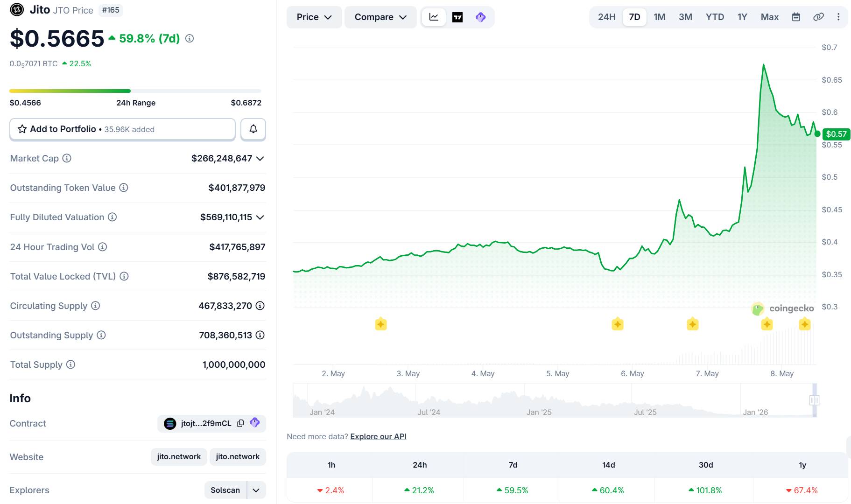Click the $0.57 current price label

(x=836, y=134)
